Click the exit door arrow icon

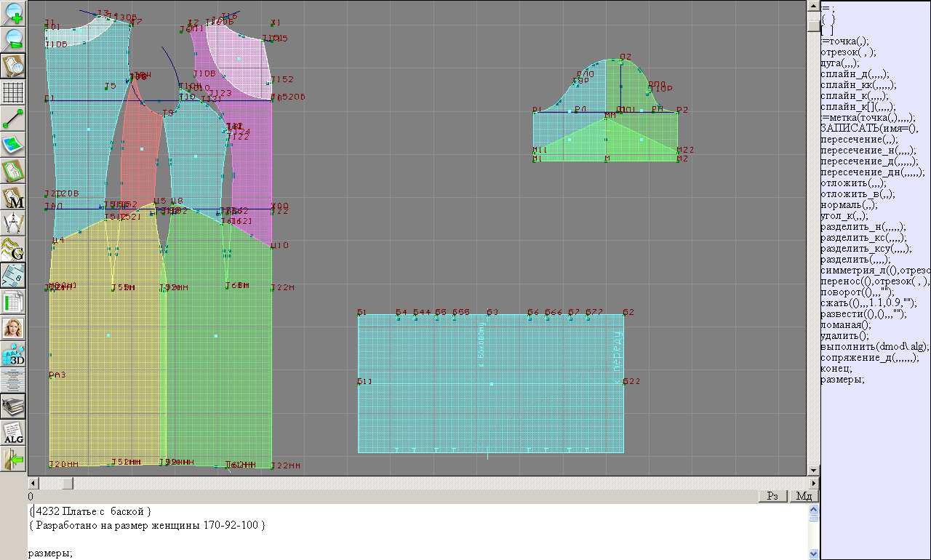[14, 459]
